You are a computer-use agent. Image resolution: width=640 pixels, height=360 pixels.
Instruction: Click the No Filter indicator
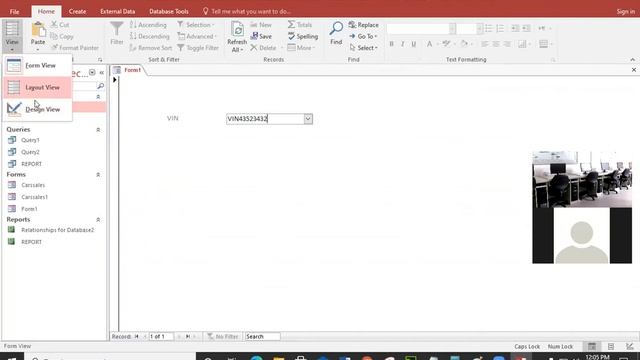(222, 336)
